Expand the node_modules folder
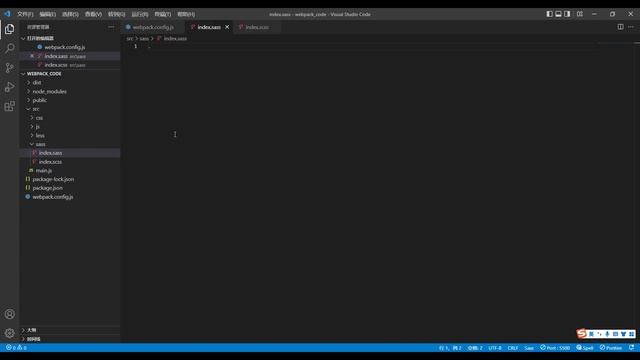Viewport: 640px width, 360px height. 49,91
